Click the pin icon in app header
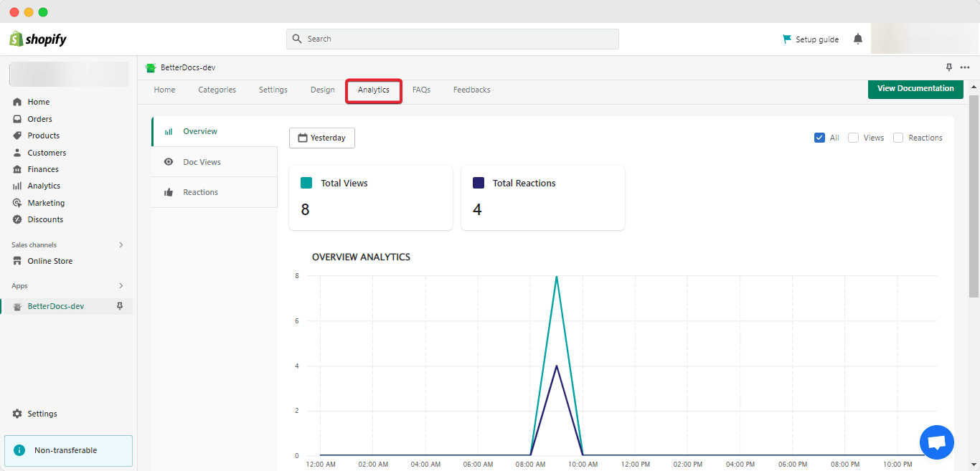The width and height of the screenshot is (980, 471). pyautogui.click(x=949, y=67)
